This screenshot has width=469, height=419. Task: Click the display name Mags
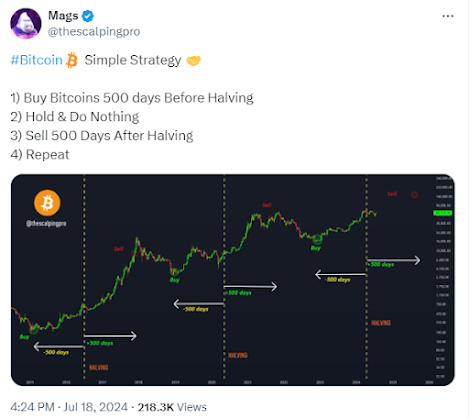pyautogui.click(x=63, y=16)
